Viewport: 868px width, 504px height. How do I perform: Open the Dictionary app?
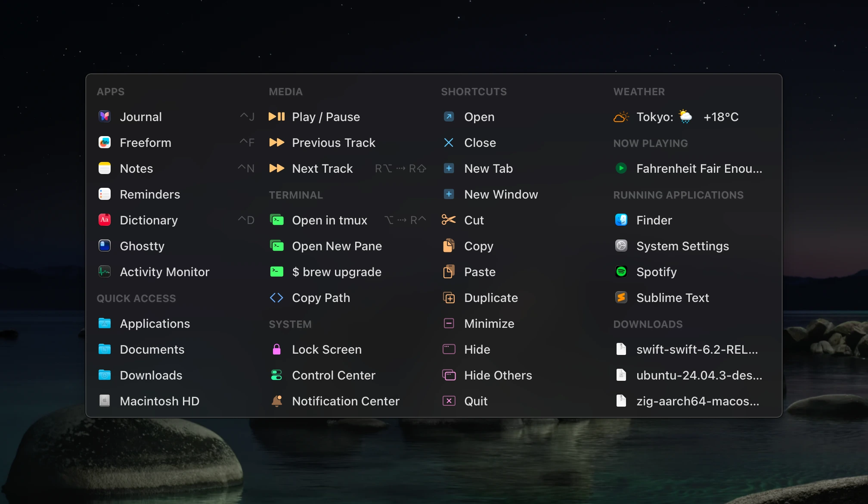click(x=149, y=220)
